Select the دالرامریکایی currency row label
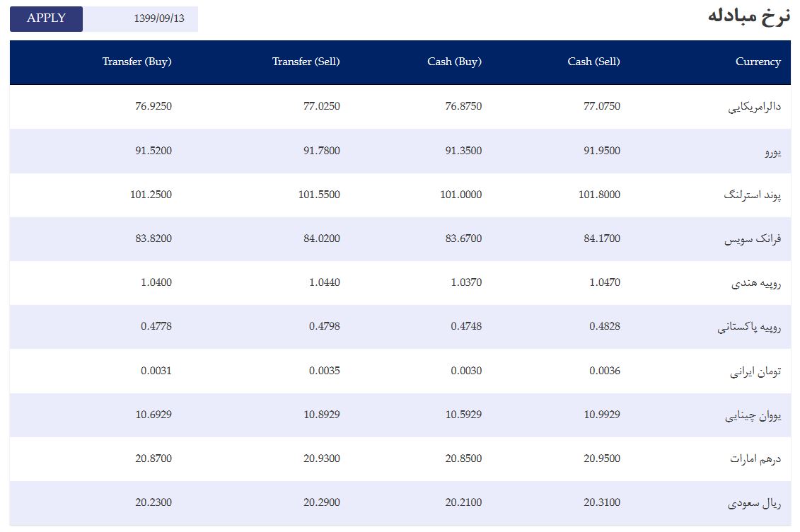Screen dimensions: 800x532 point(754,107)
